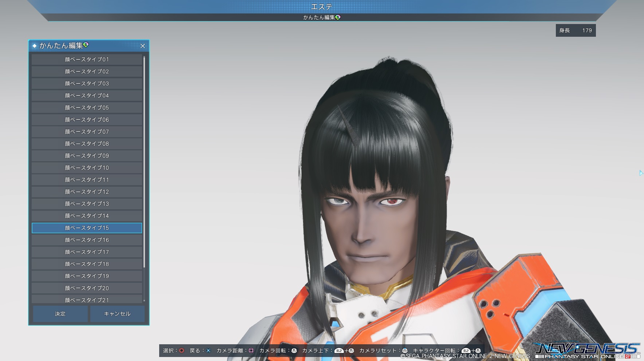Image resolution: width=644 pixels, height=361 pixels.
Task: Click the circle button icon beside 選択
Action: pyautogui.click(x=181, y=350)
